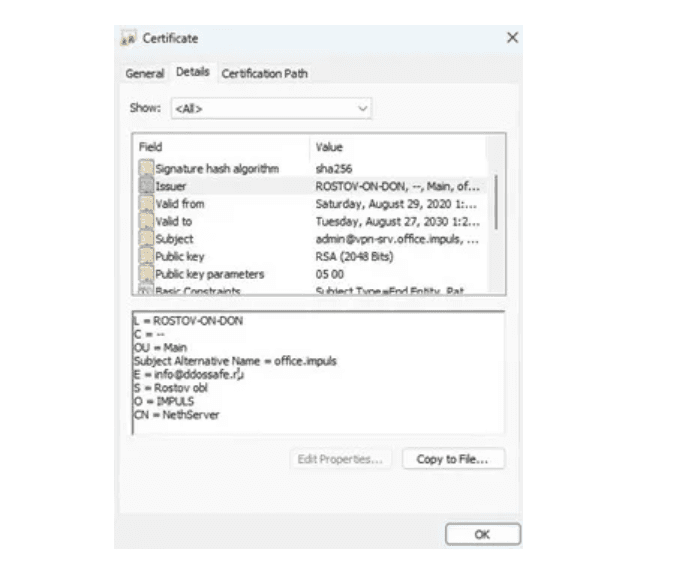The image size is (690, 571).
Task: Click the Valid from field icon
Action: tap(146, 204)
